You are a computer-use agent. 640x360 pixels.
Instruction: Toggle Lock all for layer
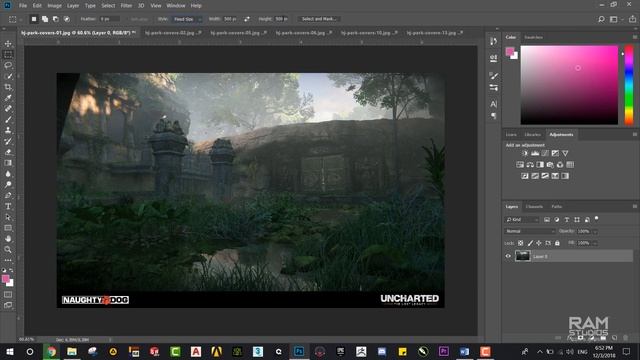pyautogui.click(x=557, y=243)
